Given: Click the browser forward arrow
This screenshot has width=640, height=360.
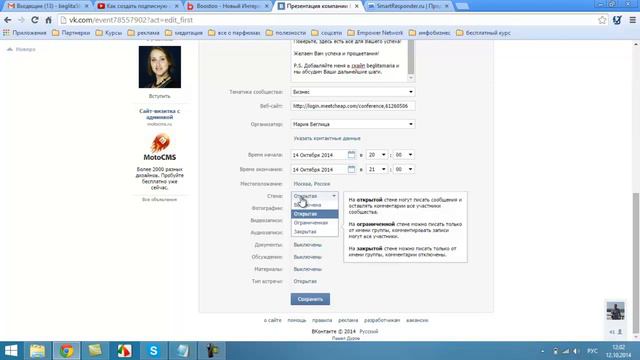Looking at the screenshot, I should pyautogui.click(x=21, y=20).
